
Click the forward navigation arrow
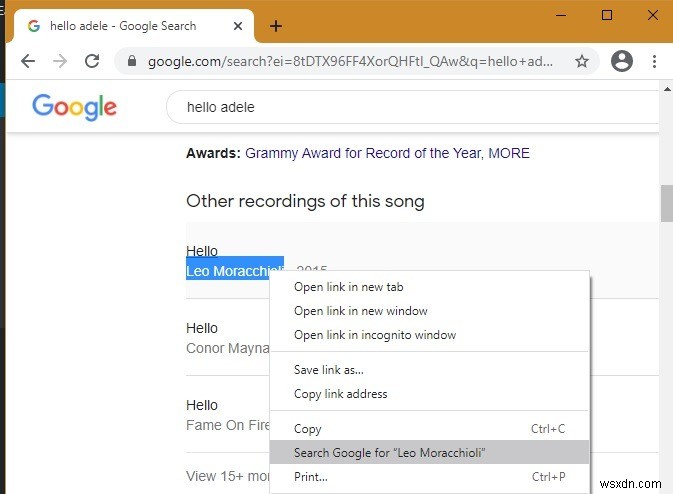pyautogui.click(x=60, y=62)
